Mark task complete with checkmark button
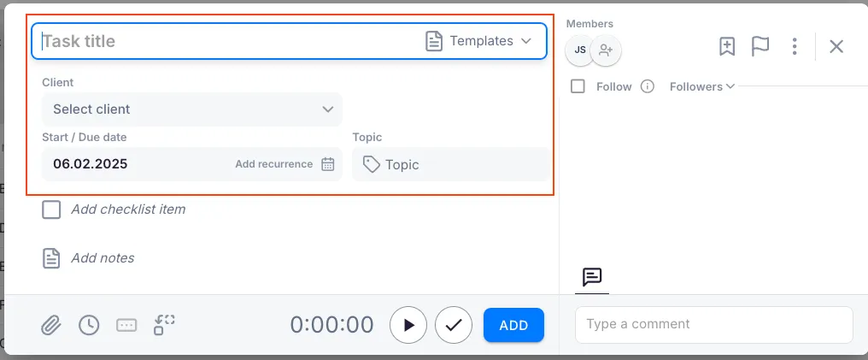This screenshot has height=360, width=868. click(454, 325)
